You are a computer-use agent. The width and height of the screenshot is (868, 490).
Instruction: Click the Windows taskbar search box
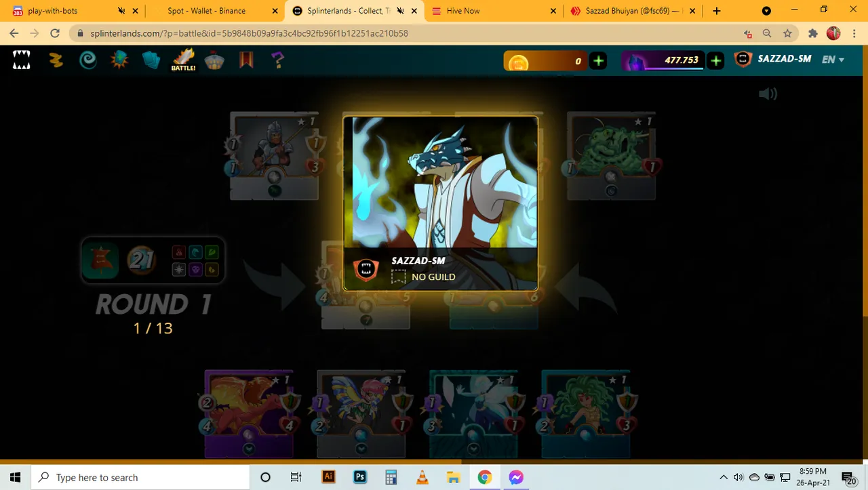pos(141,477)
